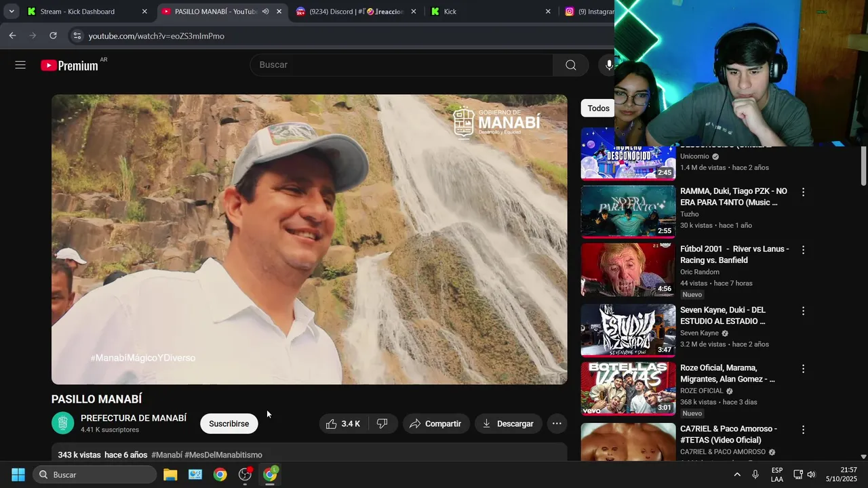868x488 pixels.
Task: Open options menu for RAMMA Duki video
Action: coord(803,192)
